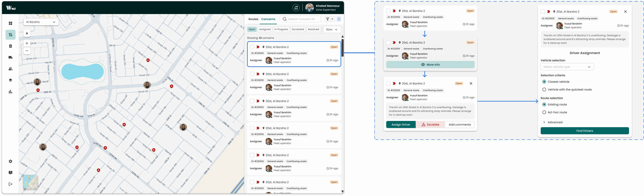Click the log out icon in sidebar
This screenshot has width=644, height=196.
coord(11,184)
